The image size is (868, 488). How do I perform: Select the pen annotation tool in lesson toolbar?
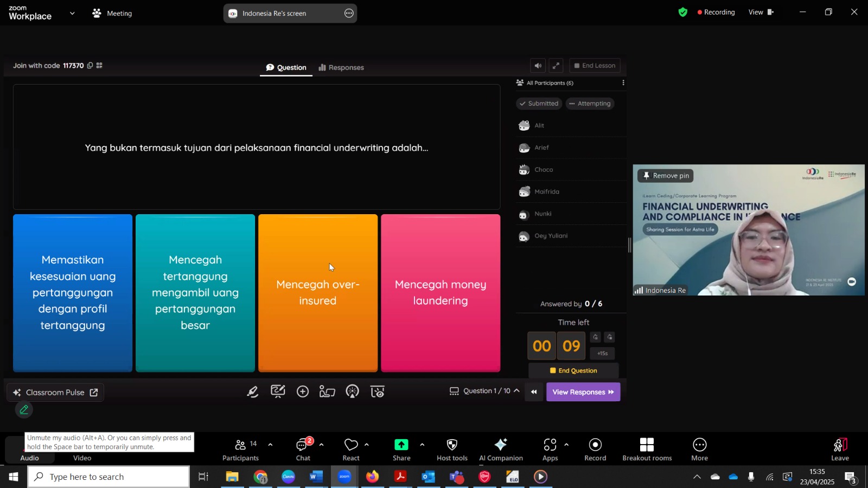(x=253, y=391)
